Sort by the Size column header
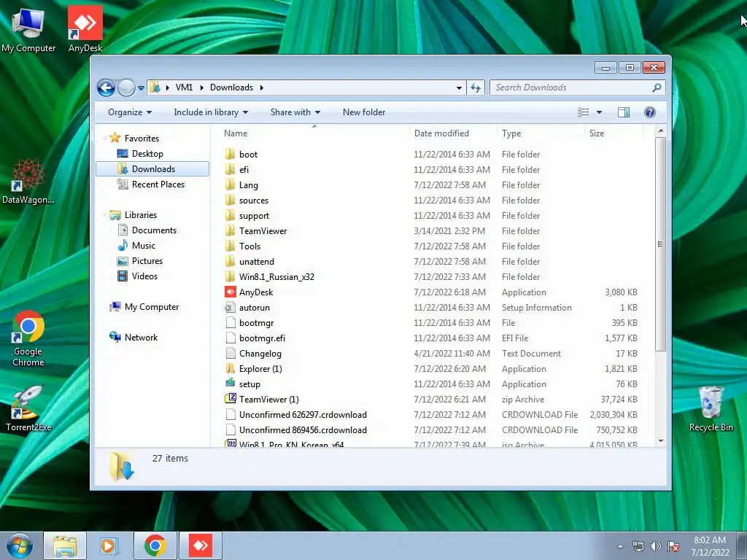This screenshot has height=560, width=747. (614, 133)
